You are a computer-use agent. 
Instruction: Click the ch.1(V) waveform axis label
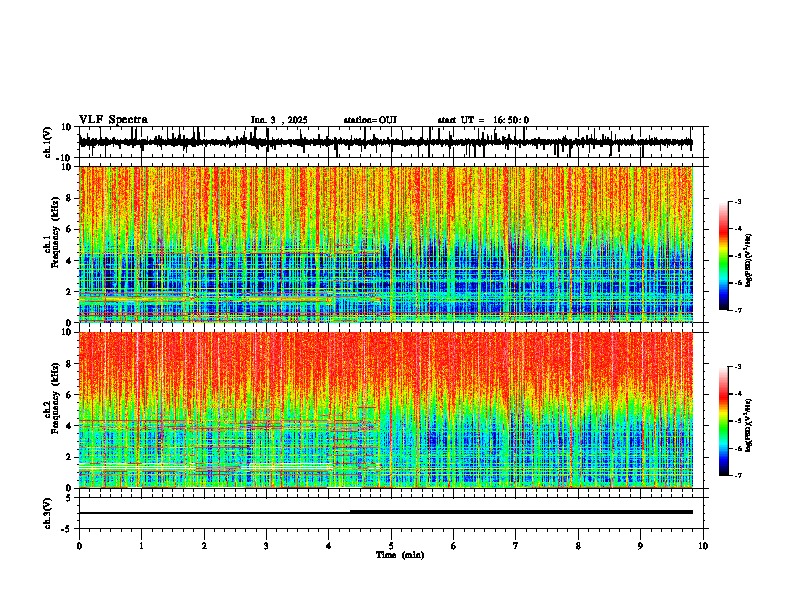point(48,142)
